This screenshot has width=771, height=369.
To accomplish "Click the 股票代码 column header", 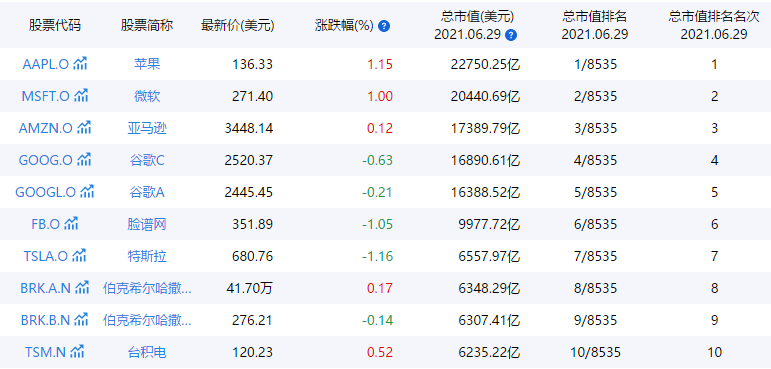I will (x=55, y=26).
